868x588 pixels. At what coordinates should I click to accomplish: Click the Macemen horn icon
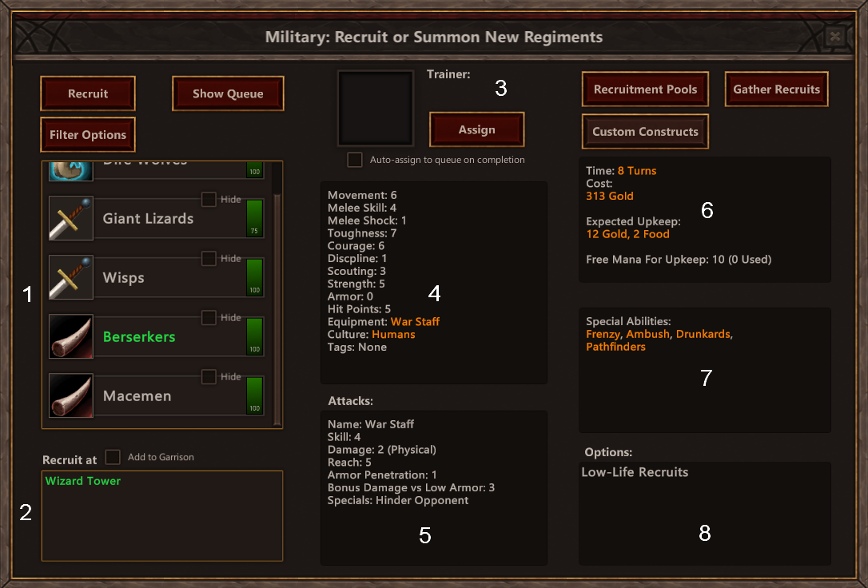71,395
